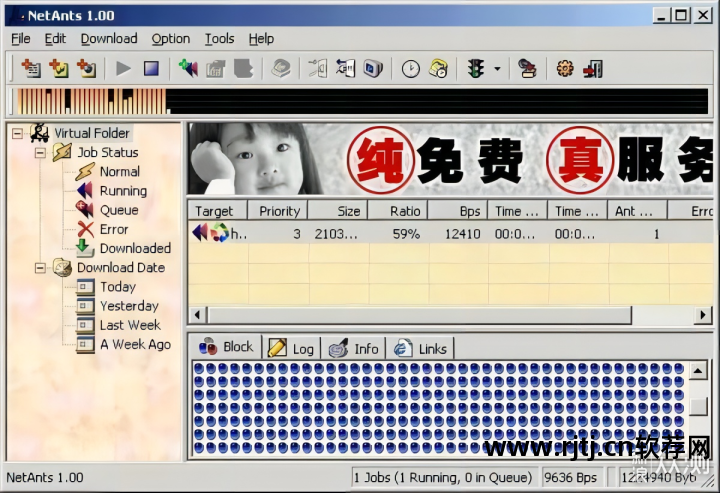
Task: Switch to the Links tab
Action: [x=420, y=348]
